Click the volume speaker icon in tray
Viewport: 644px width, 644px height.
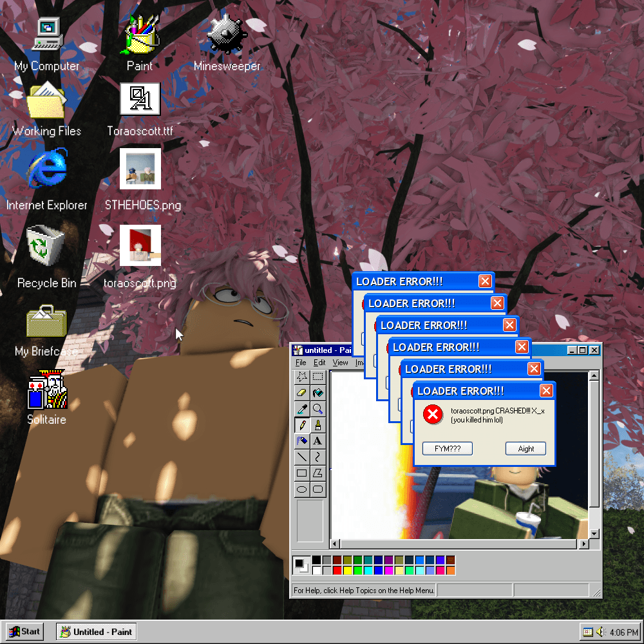click(601, 632)
